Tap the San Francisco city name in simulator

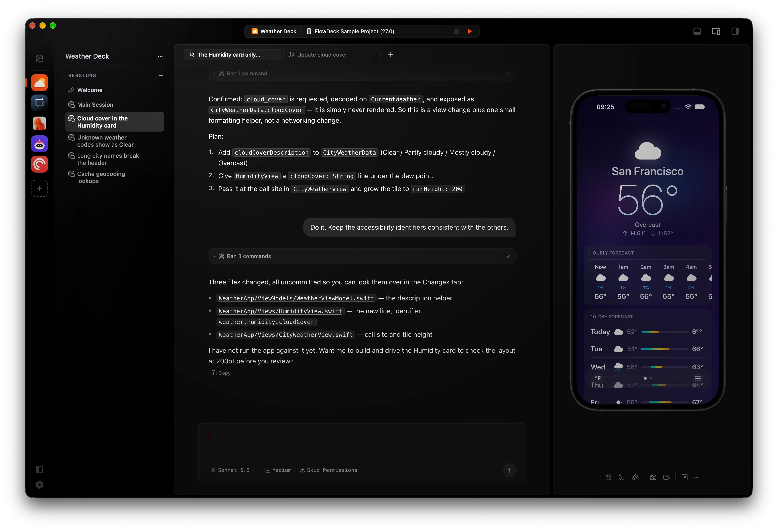coord(647,171)
